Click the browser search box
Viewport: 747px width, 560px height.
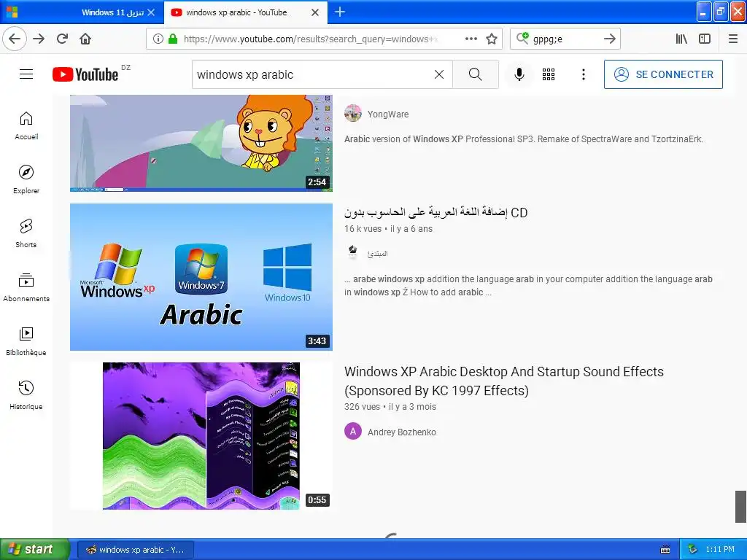point(565,39)
